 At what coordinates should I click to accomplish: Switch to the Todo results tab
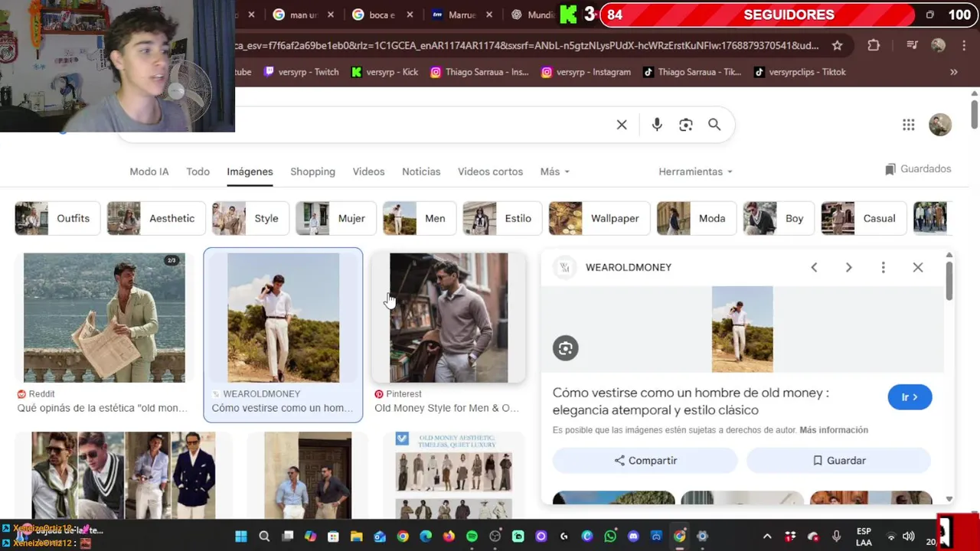[198, 171]
